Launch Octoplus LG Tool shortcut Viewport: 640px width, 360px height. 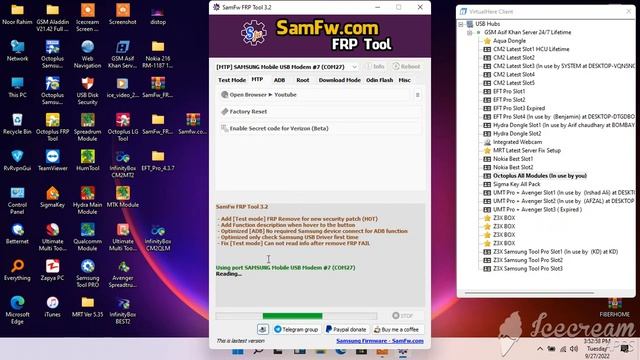coord(122,127)
